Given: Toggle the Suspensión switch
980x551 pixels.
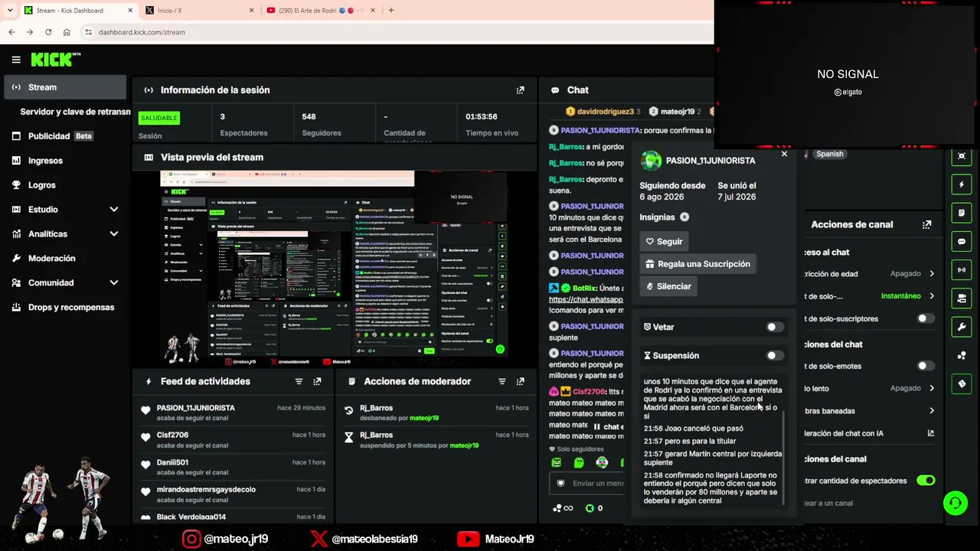Looking at the screenshot, I should tap(775, 355).
